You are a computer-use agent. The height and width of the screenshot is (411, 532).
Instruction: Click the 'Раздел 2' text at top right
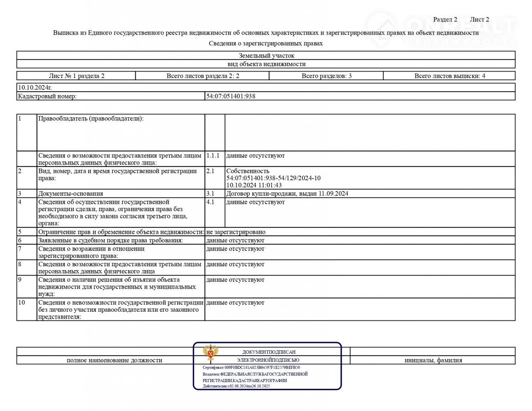tap(445, 19)
